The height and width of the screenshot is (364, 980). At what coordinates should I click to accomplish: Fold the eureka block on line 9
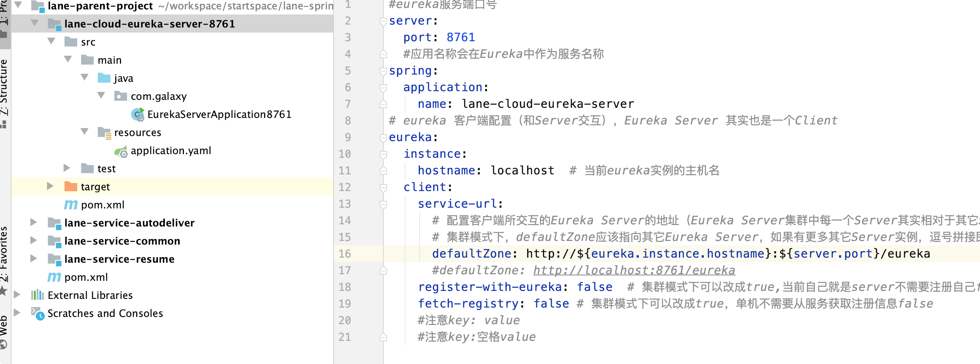[x=383, y=138]
